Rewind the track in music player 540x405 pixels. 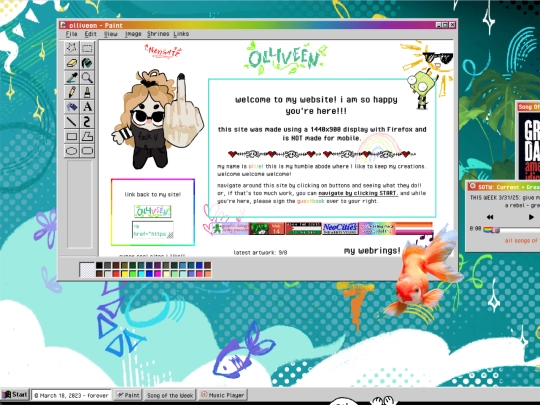coord(490,217)
